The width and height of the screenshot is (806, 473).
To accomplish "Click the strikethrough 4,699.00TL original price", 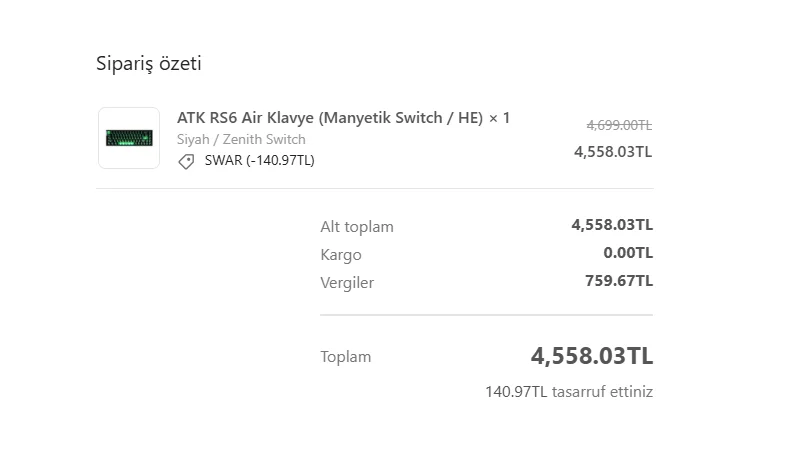I will (x=619, y=125).
